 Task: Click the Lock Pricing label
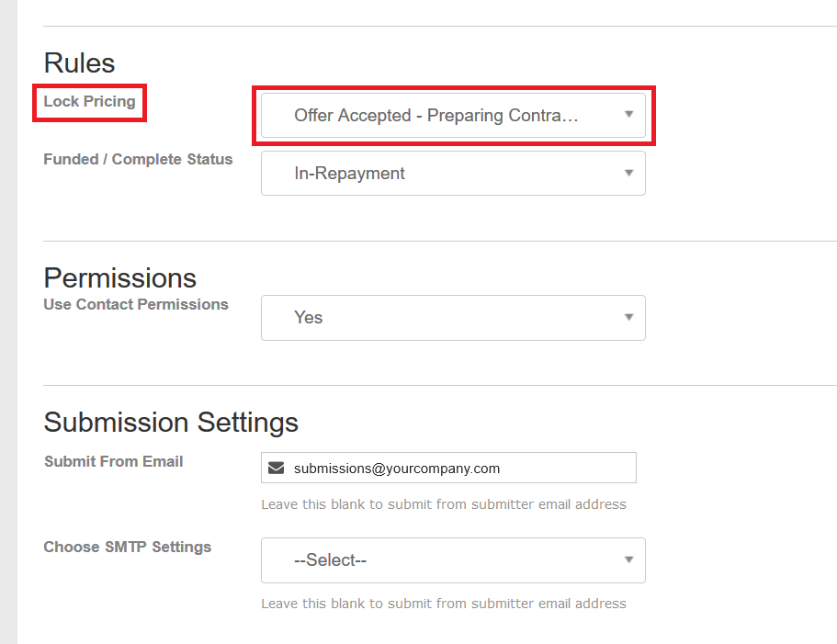(x=90, y=101)
